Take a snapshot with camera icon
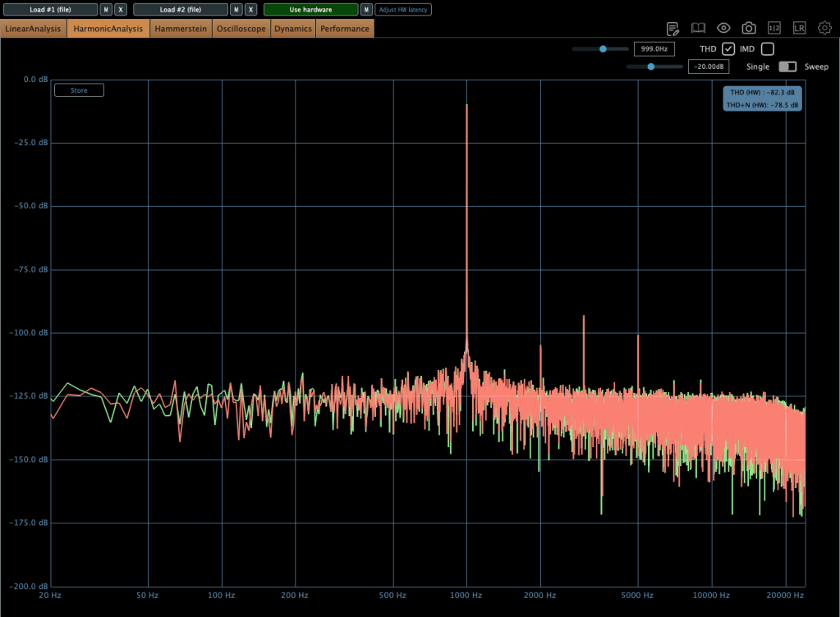Image resolution: width=840 pixels, height=617 pixels. tap(749, 29)
